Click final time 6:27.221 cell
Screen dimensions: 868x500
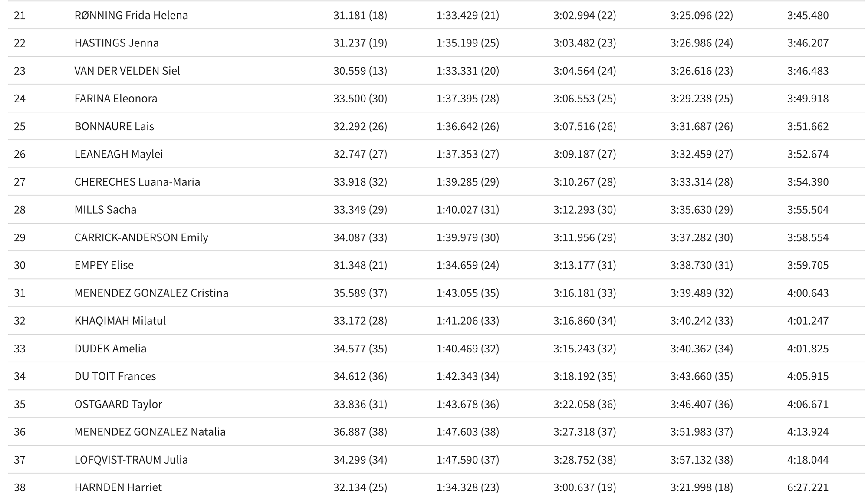808,487
